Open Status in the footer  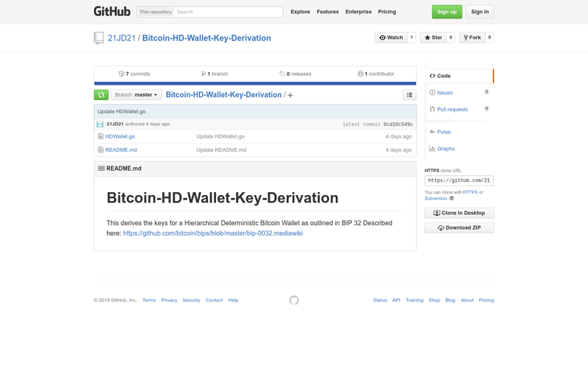pos(380,300)
